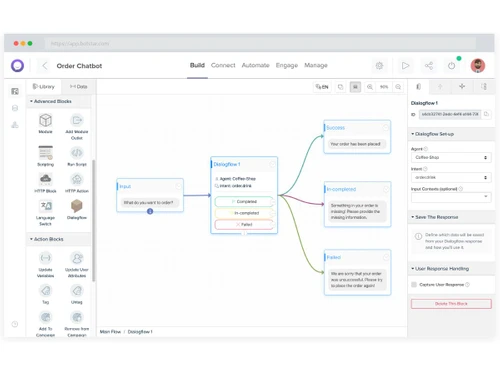
Task: Select the Scripting block icon
Action: pos(45,153)
